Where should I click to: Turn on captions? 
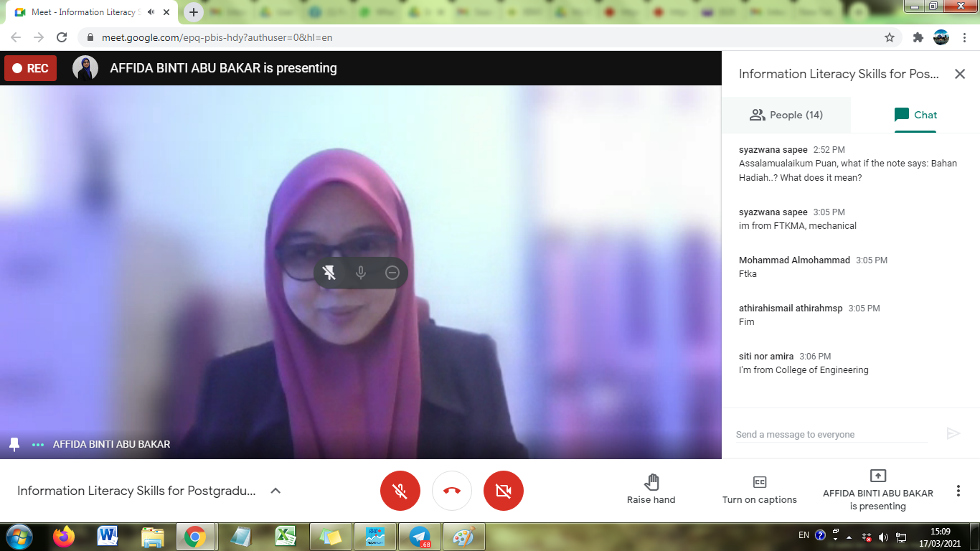click(x=760, y=489)
